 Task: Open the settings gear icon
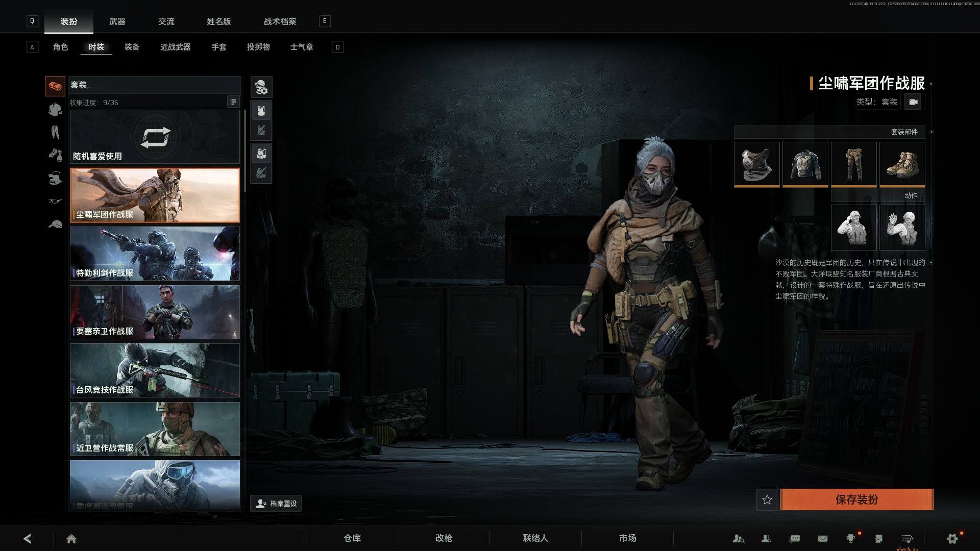pyautogui.click(x=952, y=538)
